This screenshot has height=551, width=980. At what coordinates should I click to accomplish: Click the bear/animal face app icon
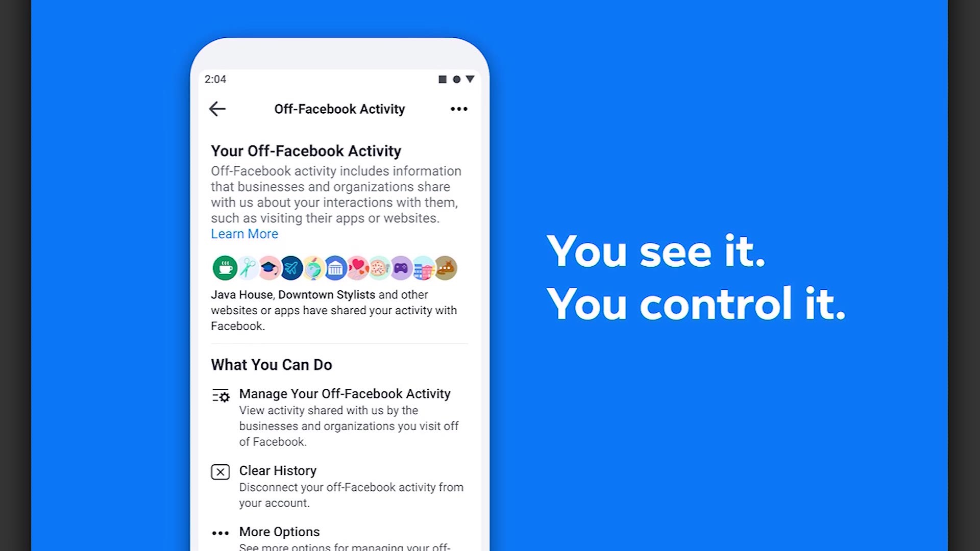446,268
